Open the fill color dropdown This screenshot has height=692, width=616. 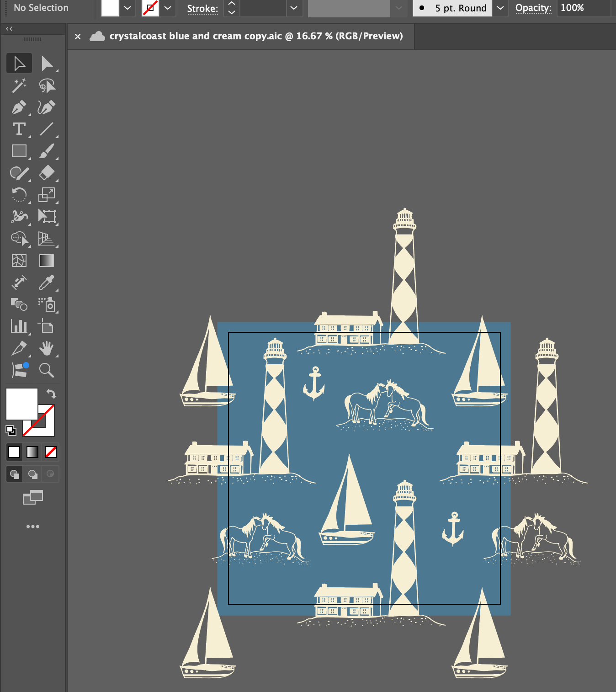coord(127,8)
